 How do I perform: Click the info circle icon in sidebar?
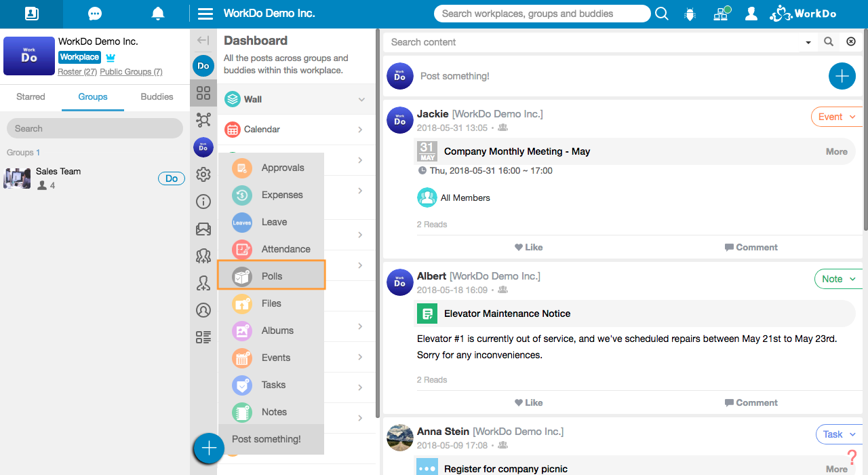coord(203,202)
